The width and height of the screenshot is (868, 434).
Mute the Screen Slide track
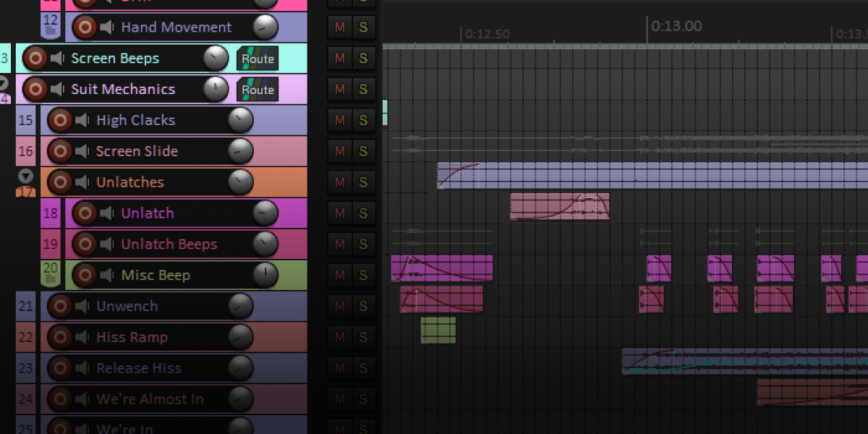tap(339, 151)
